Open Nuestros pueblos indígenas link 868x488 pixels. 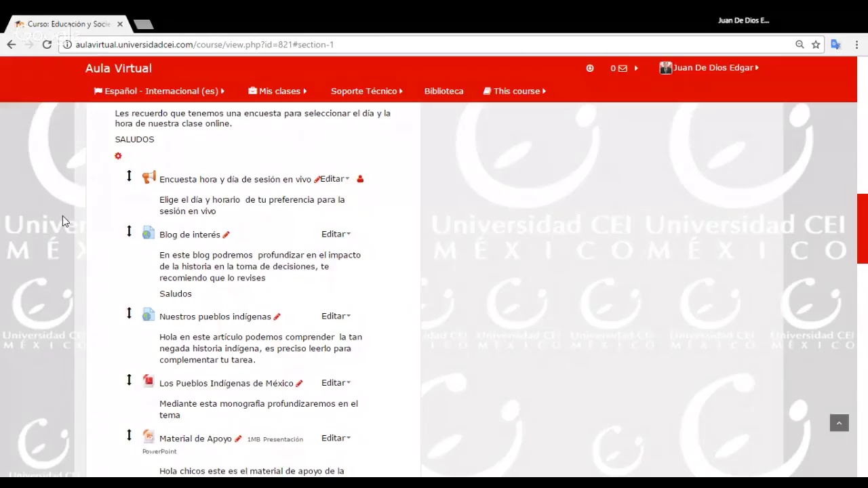(x=215, y=317)
